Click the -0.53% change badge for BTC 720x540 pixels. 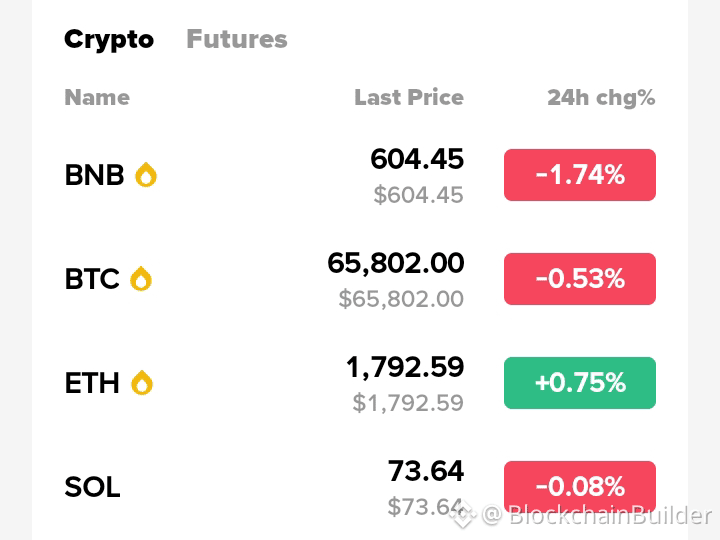(580, 279)
